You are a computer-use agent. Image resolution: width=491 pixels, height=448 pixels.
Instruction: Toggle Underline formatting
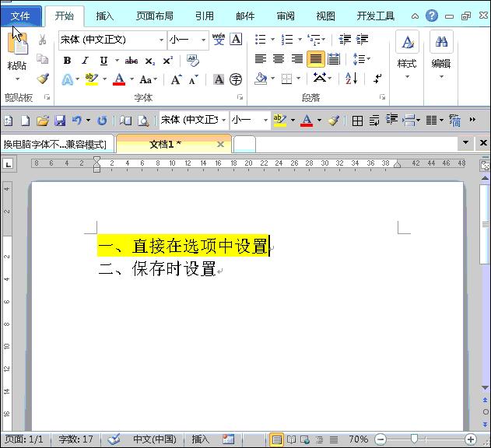[x=103, y=60]
